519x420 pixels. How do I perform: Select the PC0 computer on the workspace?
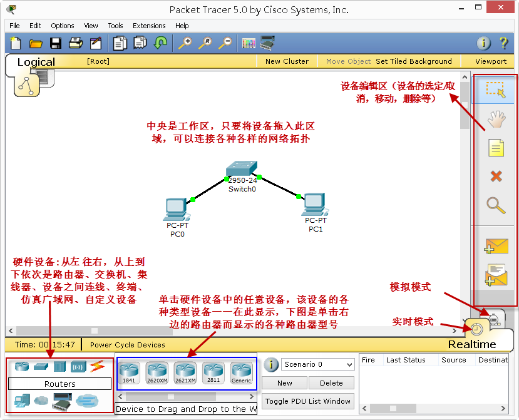(177, 210)
